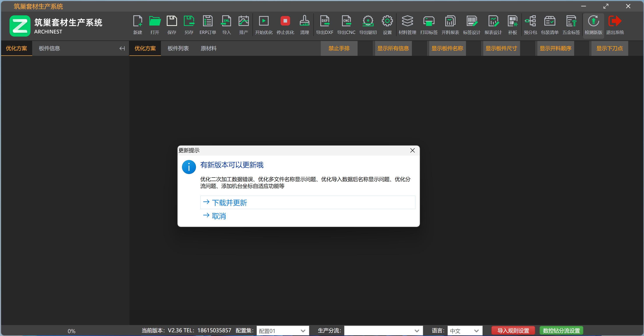The width and height of the screenshot is (644, 336).
Task: Switch to the 板件信息 tab
Action: [49, 48]
